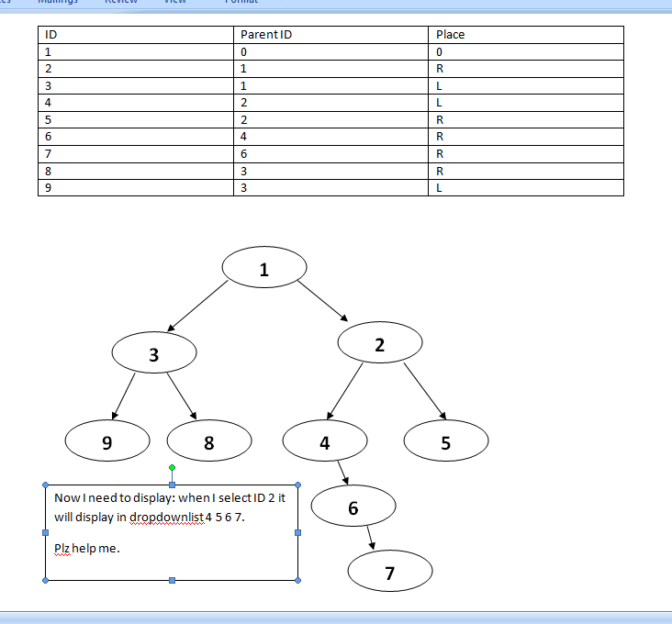Click the ID cell containing 5
The width and height of the screenshot is (672, 624).
pyautogui.click(x=136, y=120)
